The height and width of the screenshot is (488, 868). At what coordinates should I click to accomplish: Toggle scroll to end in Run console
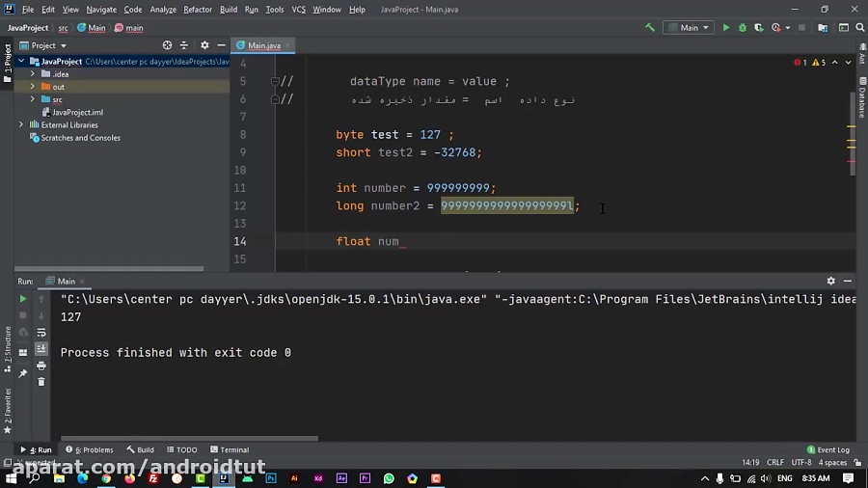[x=41, y=349]
